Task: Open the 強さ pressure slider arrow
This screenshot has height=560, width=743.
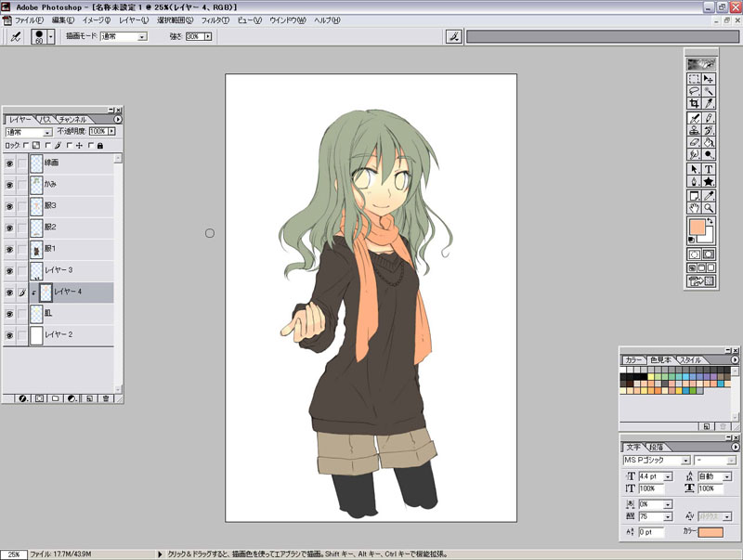Action: tap(208, 36)
